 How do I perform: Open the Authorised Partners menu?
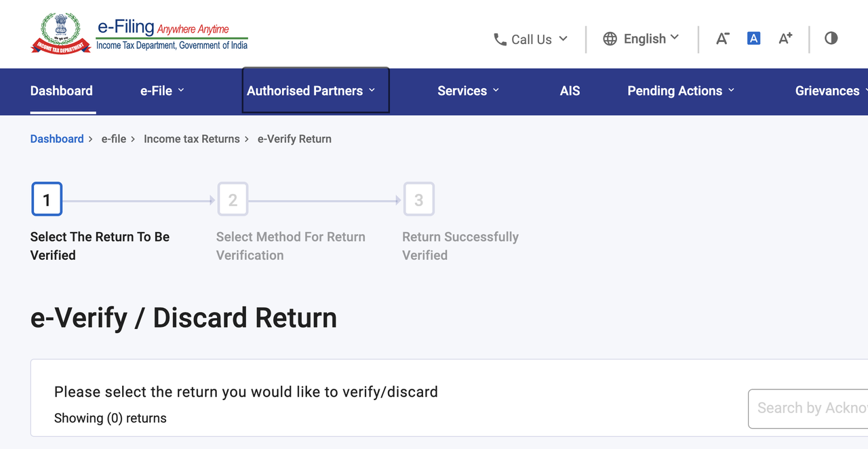click(x=316, y=90)
